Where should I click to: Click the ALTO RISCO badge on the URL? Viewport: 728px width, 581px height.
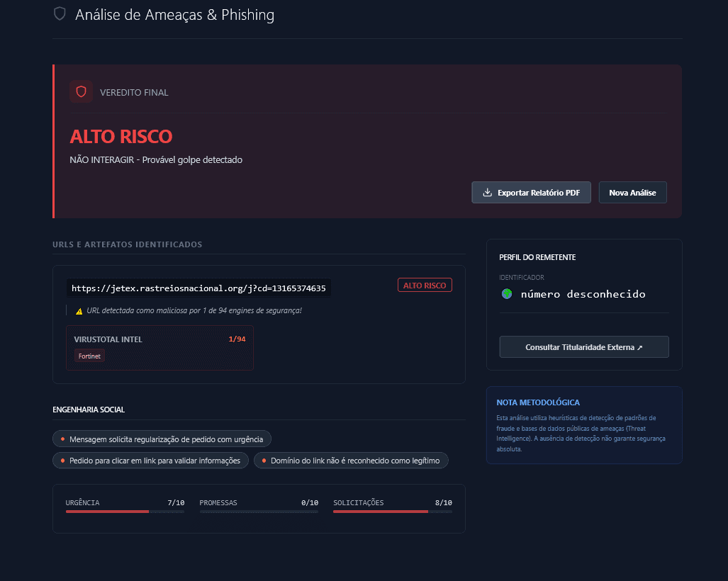pos(425,286)
